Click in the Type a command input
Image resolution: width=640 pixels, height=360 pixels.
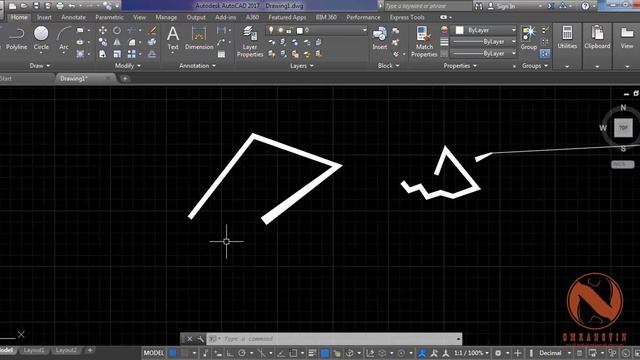[x=333, y=339]
